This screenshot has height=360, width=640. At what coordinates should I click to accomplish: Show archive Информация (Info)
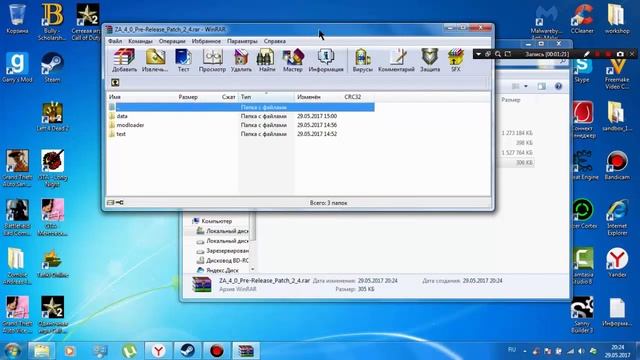click(326, 60)
